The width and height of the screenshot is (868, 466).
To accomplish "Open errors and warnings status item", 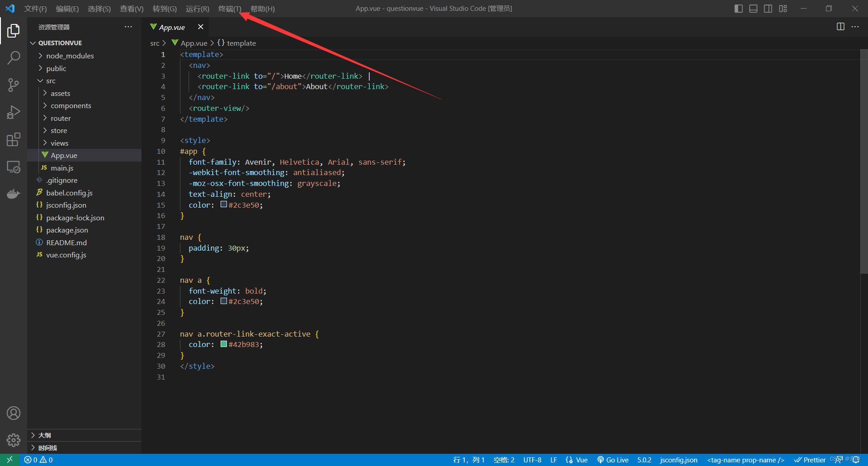I will (38, 460).
